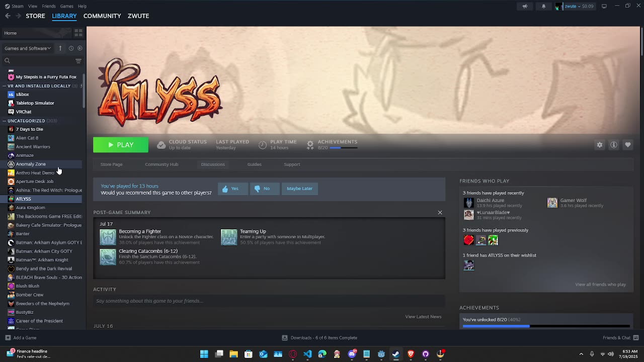Open the Games menu

pyautogui.click(x=66, y=6)
